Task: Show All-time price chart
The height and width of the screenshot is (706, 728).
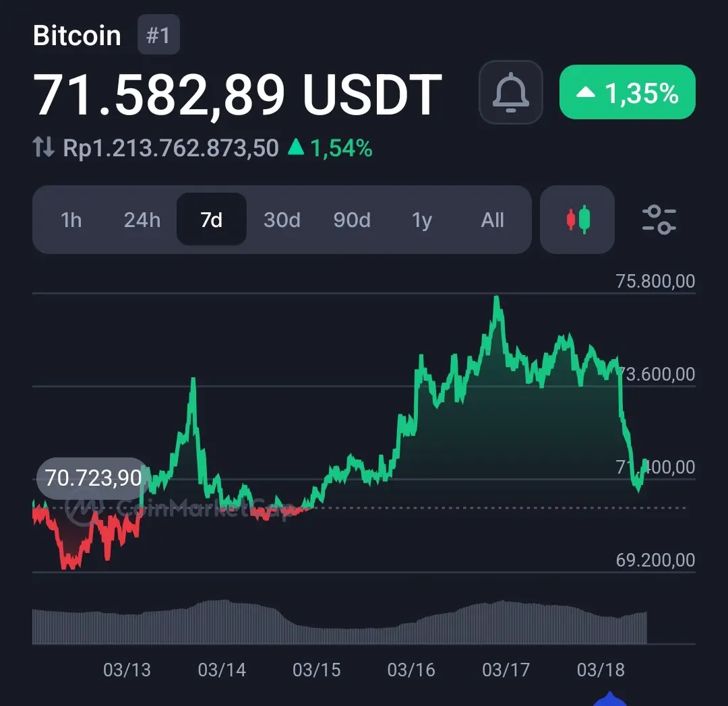Action: coord(492,220)
